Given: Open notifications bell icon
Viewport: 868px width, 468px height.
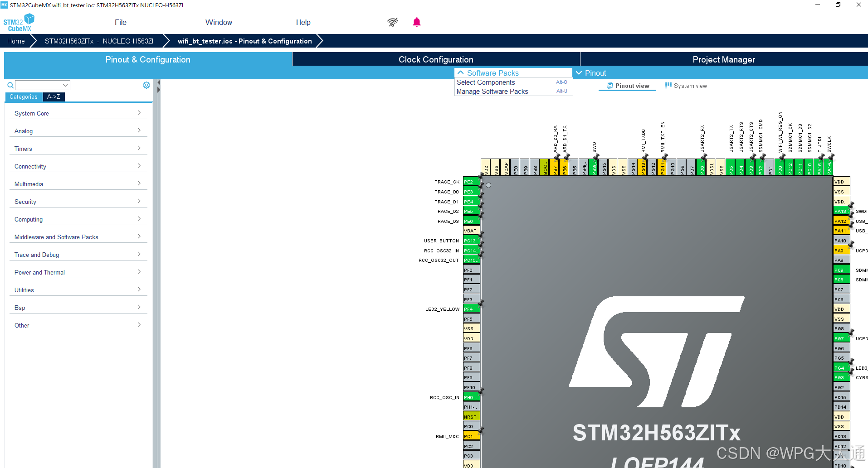Looking at the screenshot, I should tap(417, 22).
